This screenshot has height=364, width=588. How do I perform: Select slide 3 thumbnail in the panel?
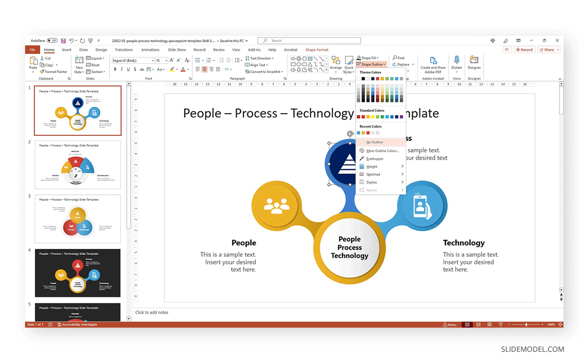[x=77, y=218]
